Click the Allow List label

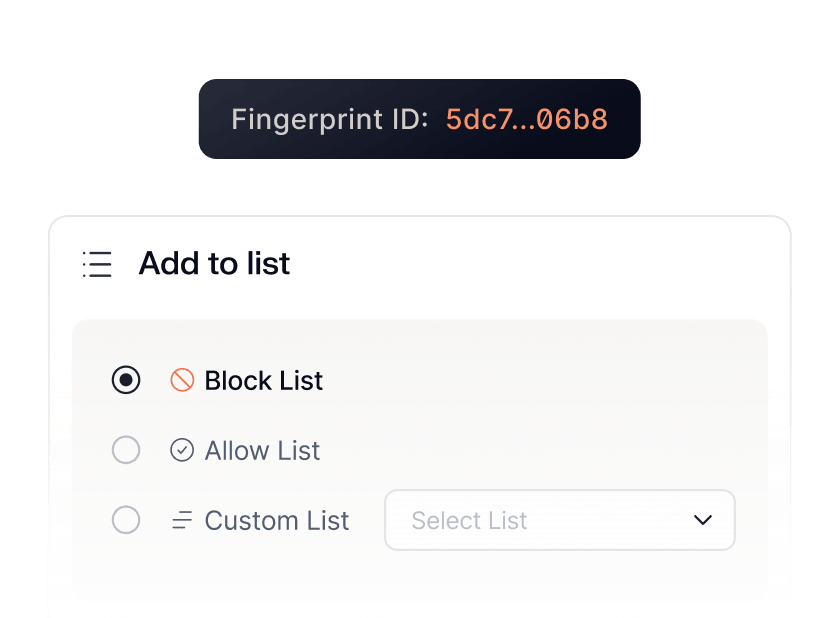coord(262,451)
